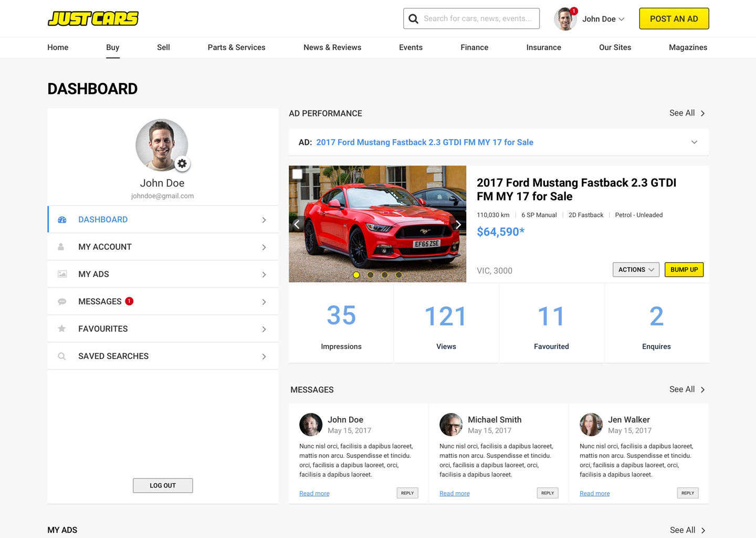Screen dimensions: 756x538
Task: Select first carousel dot
Action: pos(356,275)
